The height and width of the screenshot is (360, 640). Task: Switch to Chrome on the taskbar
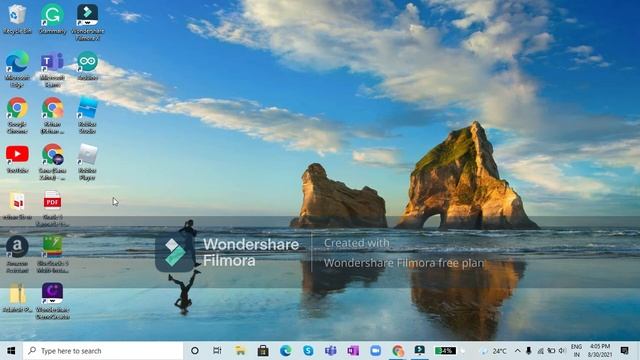coord(398,351)
